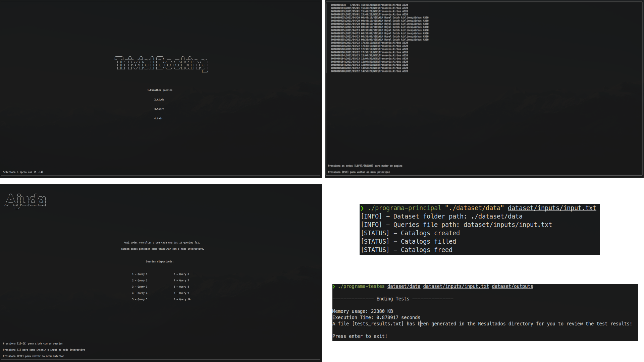This screenshot has width=644, height=362.
Task: Click 'Pressiona [ESC] para voltar ao menu principal'
Action: click(x=359, y=172)
